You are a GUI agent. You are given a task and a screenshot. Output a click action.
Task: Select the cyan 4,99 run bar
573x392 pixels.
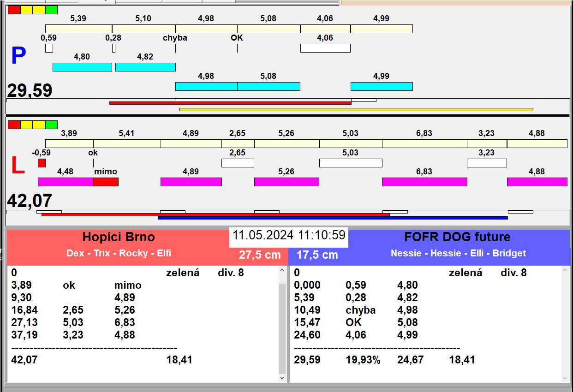(382, 86)
